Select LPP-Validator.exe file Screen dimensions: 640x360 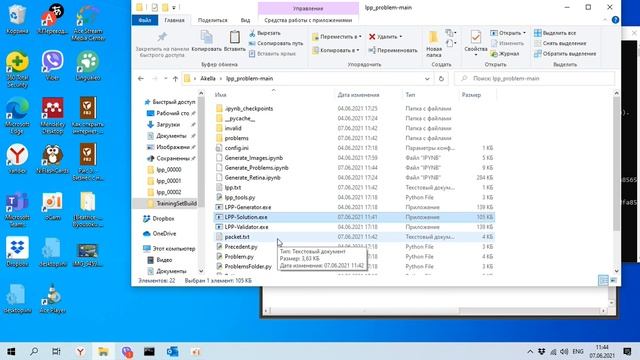pos(246,227)
